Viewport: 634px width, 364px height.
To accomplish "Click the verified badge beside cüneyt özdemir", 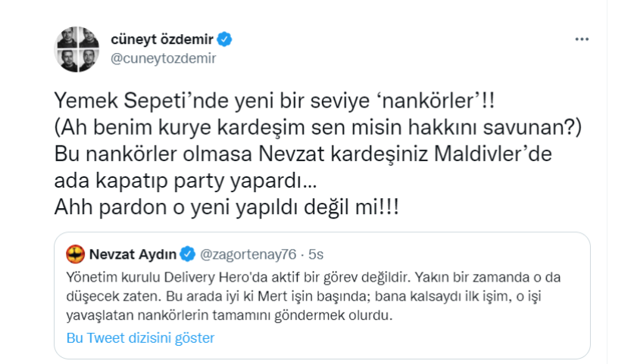I will coord(226,39).
